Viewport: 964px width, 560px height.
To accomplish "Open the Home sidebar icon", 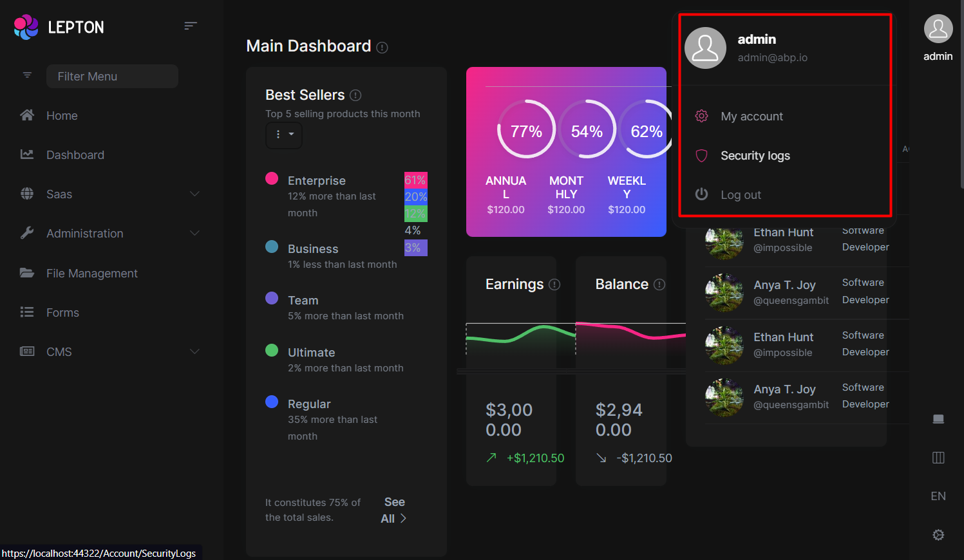I will tap(27, 115).
